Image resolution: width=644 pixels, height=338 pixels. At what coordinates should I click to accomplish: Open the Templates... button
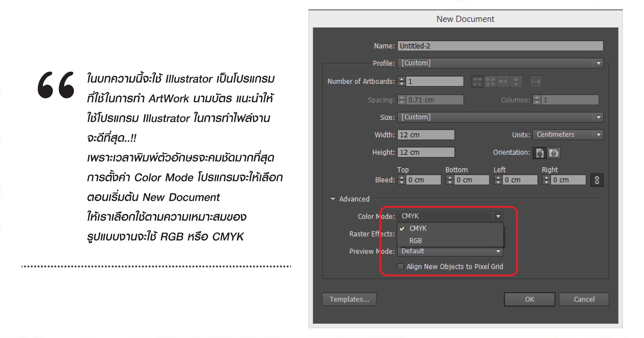point(349,299)
